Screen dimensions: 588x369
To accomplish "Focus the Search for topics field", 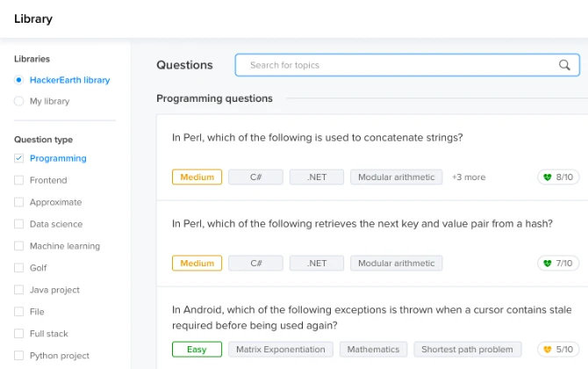I will (407, 65).
